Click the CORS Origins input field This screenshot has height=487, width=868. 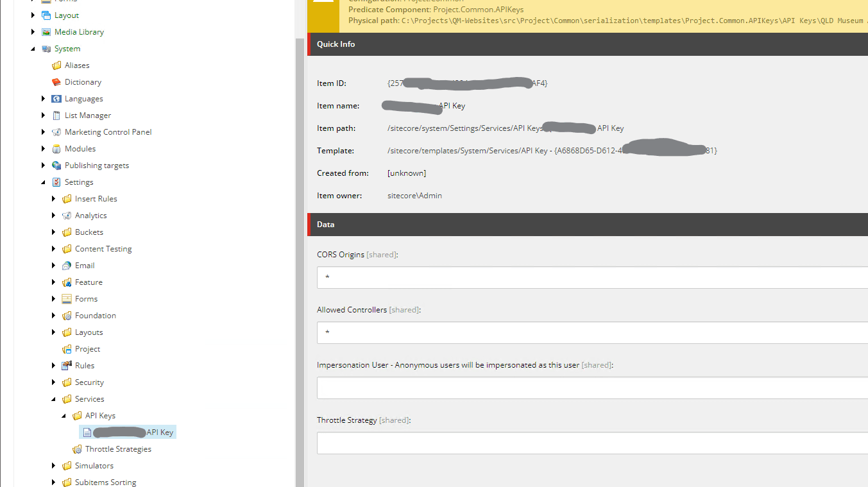[592, 278]
